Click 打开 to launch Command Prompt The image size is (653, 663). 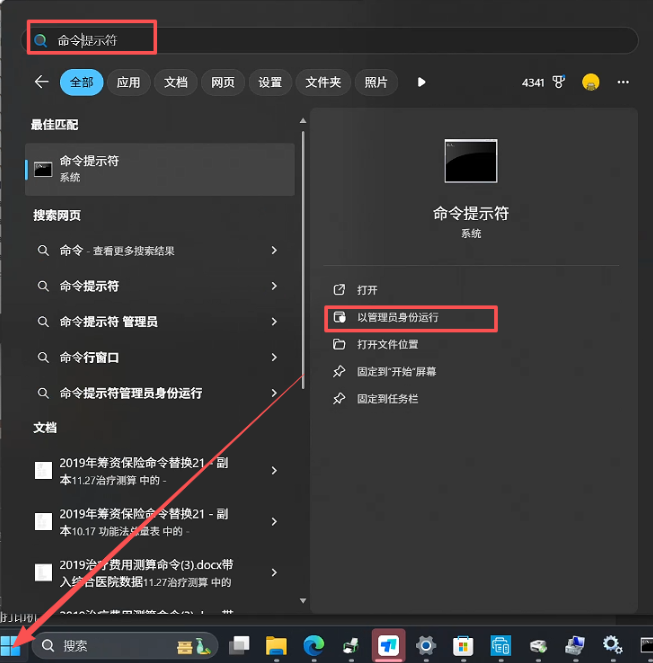(367, 290)
